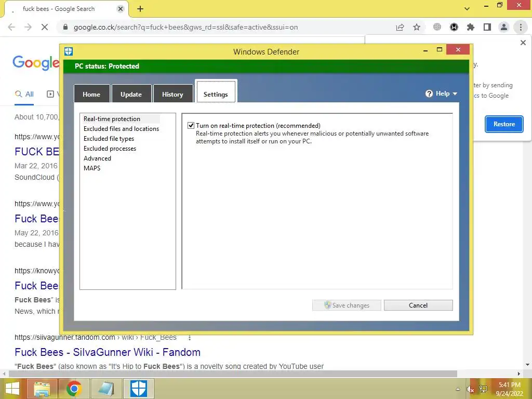
Task: Click Windows Defender taskbar icon
Action: pyautogui.click(x=138, y=389)
